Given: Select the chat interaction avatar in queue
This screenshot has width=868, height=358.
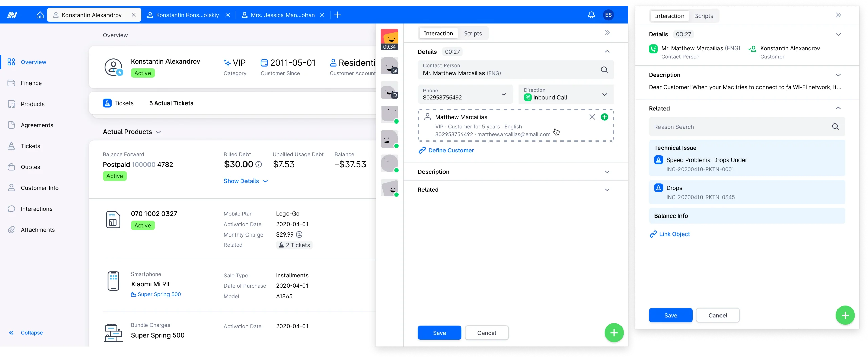Looking at the screenshot, I should 389,90.
